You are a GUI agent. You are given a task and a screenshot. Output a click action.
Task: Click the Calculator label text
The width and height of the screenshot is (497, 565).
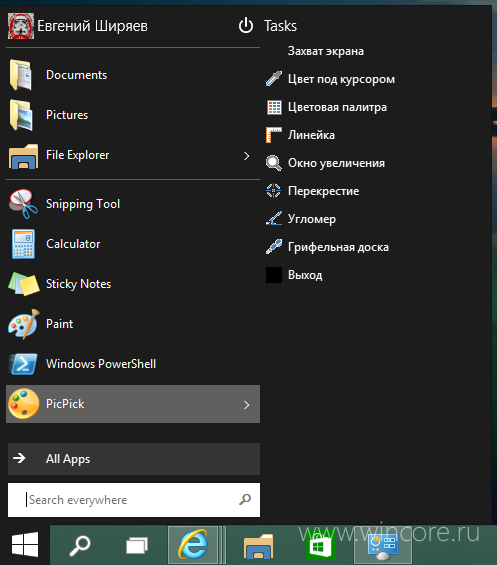[73, 244]
